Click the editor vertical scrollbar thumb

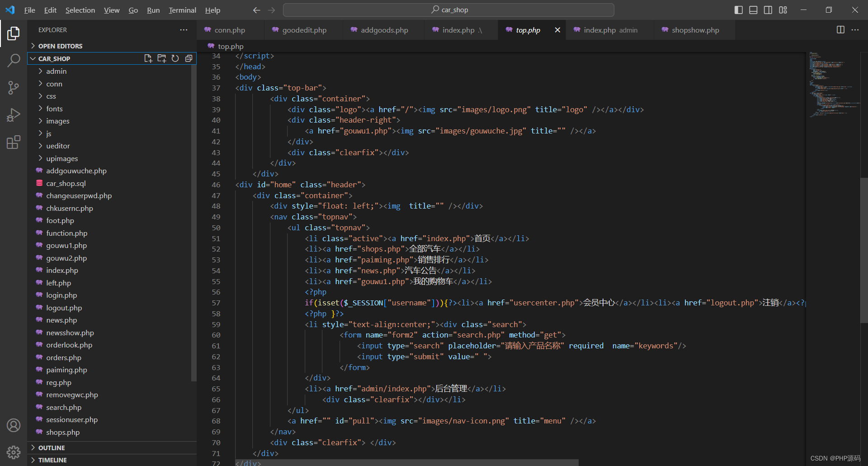[x=864, y=250]
